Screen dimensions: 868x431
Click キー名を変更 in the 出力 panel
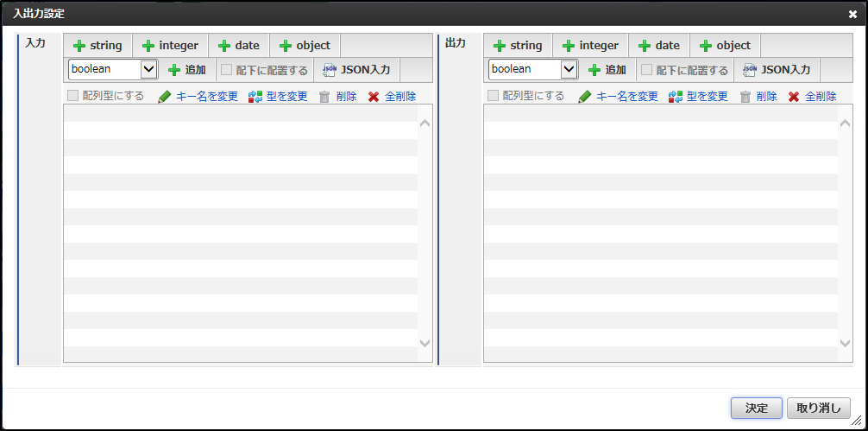(x=618, y=97)
